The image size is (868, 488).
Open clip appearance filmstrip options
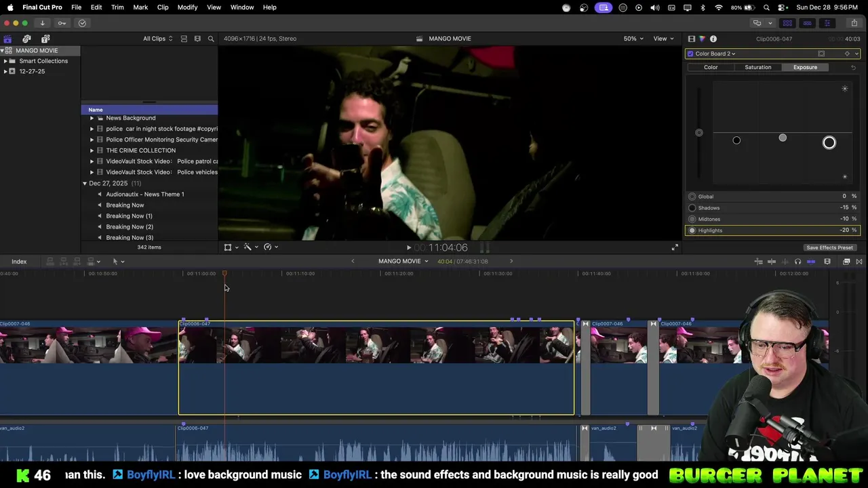tap(827, 262)
